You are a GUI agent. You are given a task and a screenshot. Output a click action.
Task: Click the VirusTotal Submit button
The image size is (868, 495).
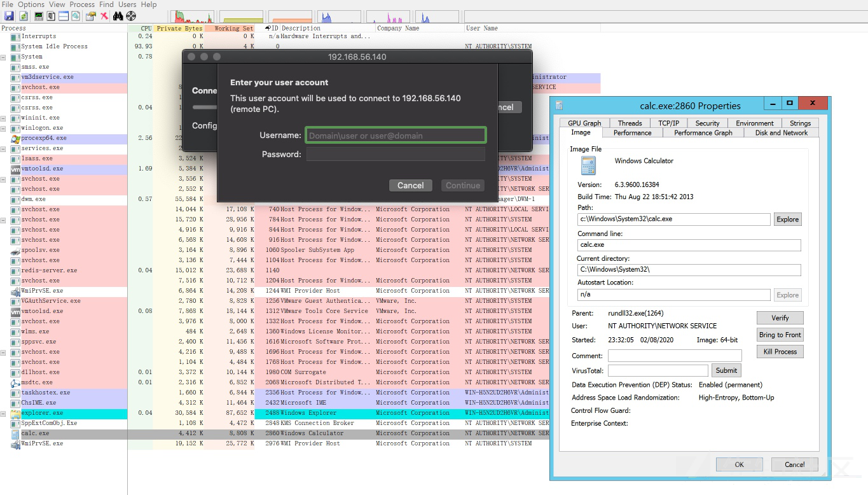[726, 370]
